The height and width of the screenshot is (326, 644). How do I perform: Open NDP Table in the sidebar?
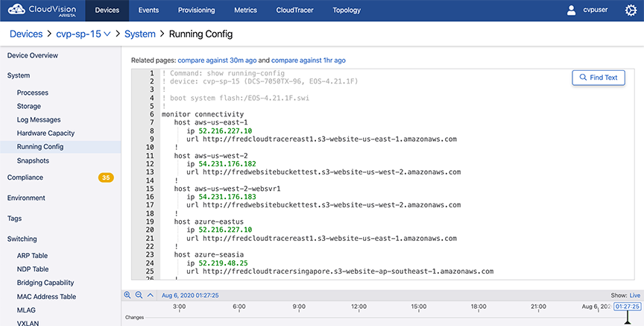[x=33, y=269]
